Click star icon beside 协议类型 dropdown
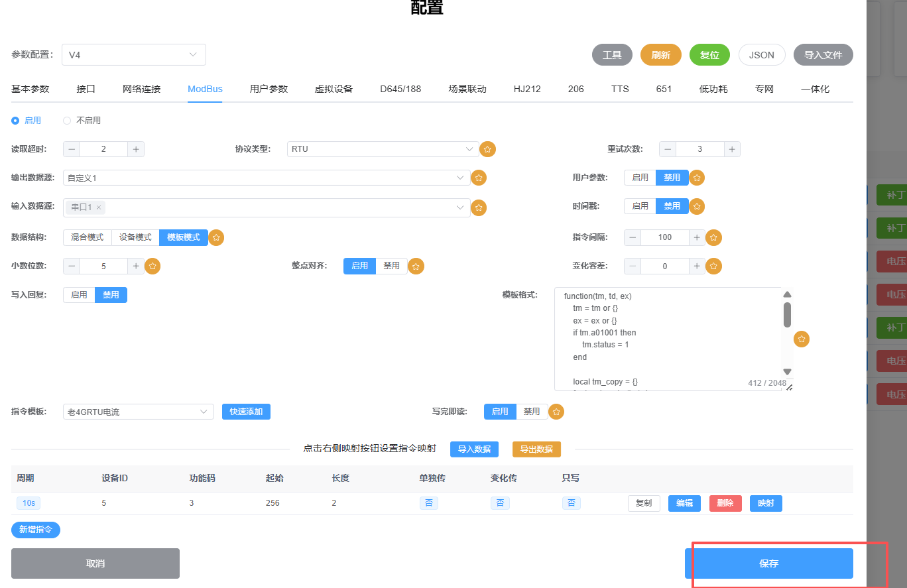Image resolution: width=907 pixels, height=588 pixels. (x=487, y=149)
